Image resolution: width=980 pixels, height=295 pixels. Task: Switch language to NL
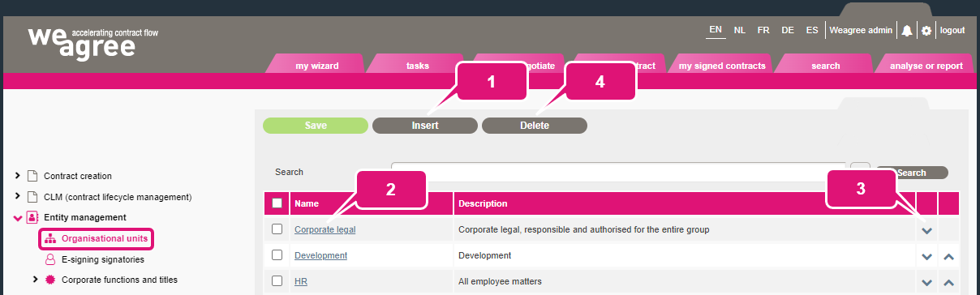pos(740,30)
